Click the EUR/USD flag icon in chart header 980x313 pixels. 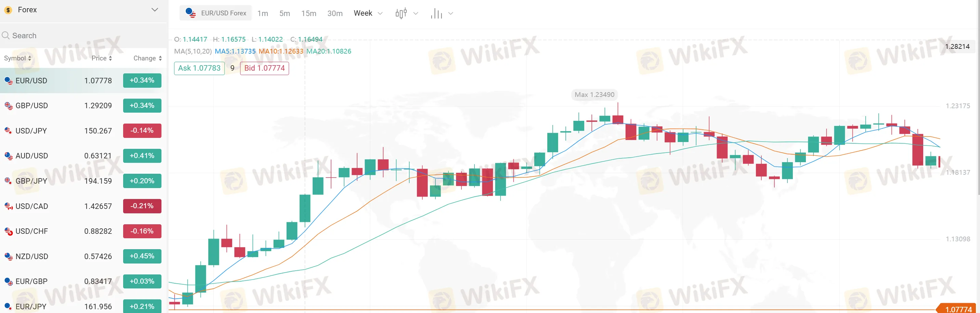tap(191, 13)
